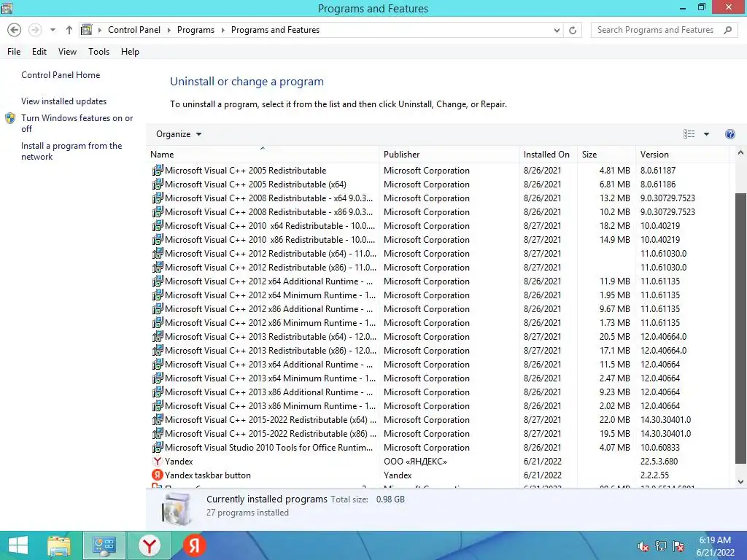The image size is (747, 560).
Task: Click icon of 2015-2022 Redistributable (x64)
Action: pos(158,419)
